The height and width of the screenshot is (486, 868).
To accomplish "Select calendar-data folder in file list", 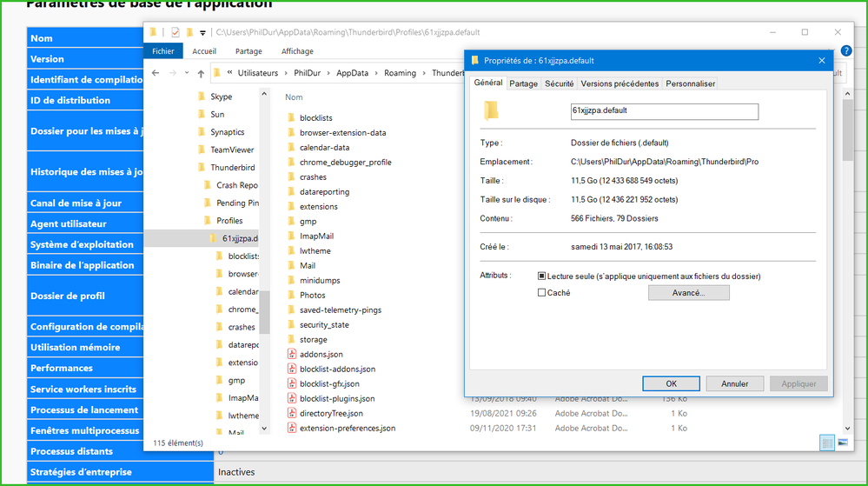I will click(324, 148).
